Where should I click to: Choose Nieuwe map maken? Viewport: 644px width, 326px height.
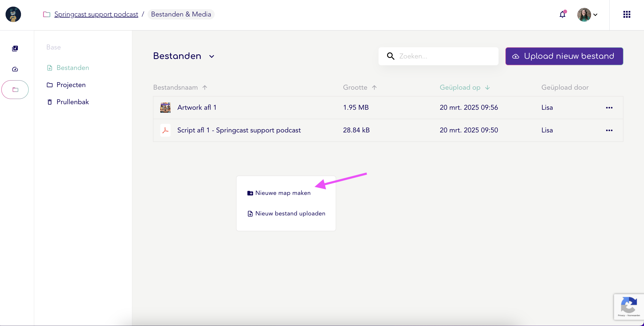pos(279,193)
